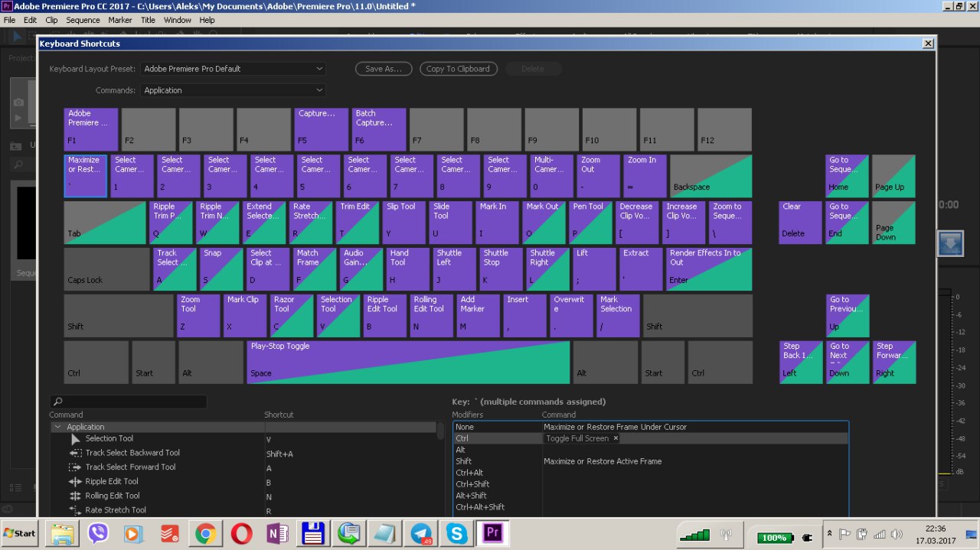Open OneNote from the taskbar
This screenshot has height=550, width=980.
coord(277,533)
